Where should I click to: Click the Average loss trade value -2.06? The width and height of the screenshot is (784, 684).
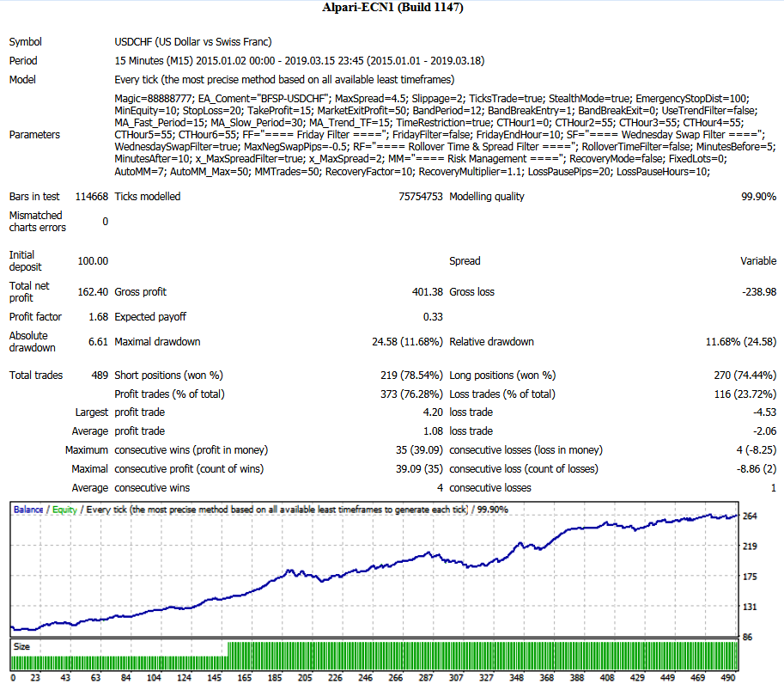pos(764,432)
